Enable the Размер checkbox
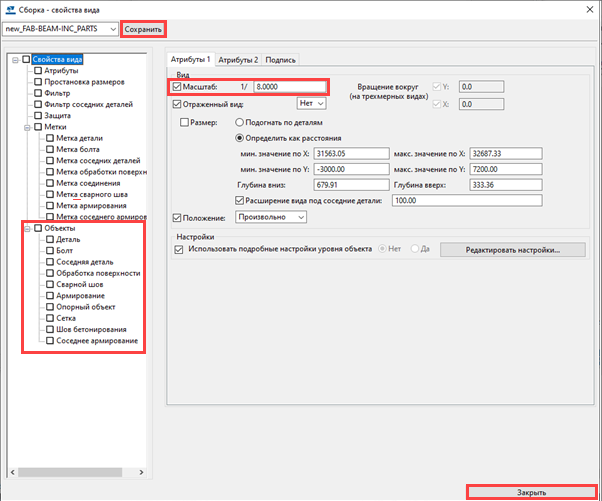The image size is (602, 501). click(185, 122)
